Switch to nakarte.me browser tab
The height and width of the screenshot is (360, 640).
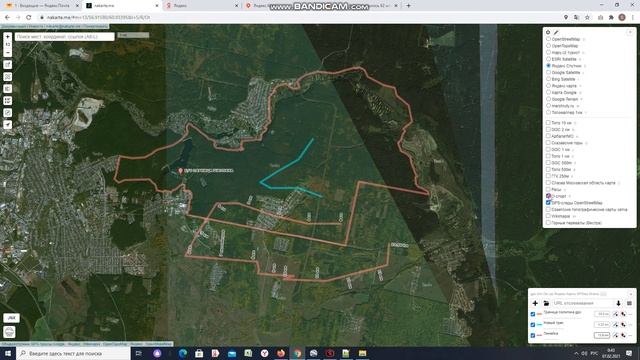pos(122,6)
